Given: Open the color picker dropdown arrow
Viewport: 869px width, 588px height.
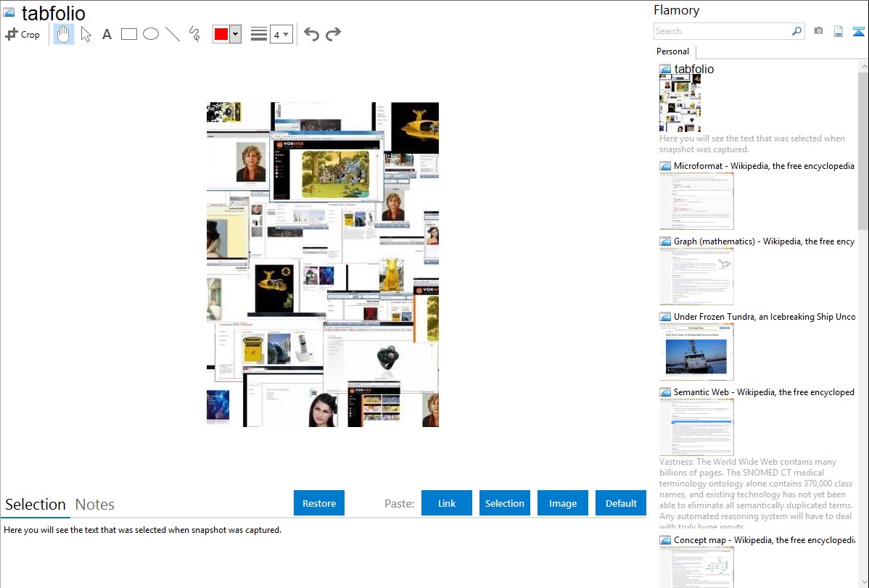Looking at the screenshot, I should point(235,34).
